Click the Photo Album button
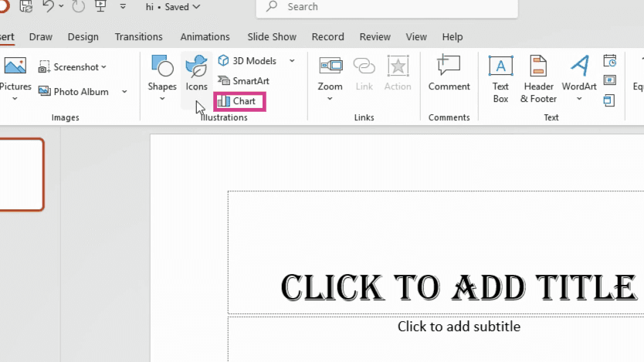644x362 pixels. coord(73,92)
